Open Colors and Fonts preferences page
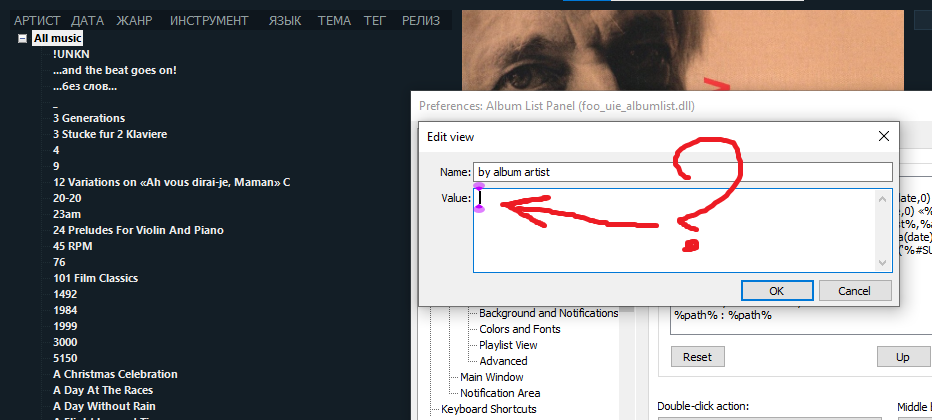932x420 pixels. (520, 329)
